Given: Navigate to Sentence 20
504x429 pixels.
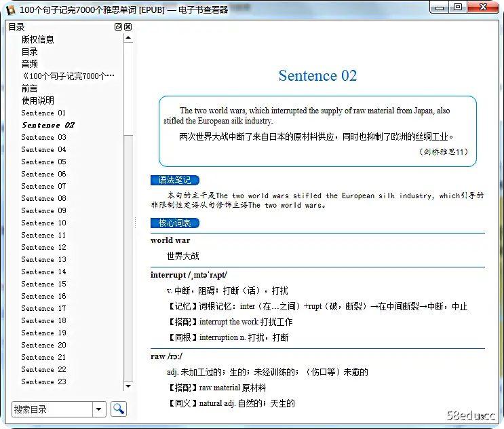Looking at the screenshot, I should (x=43, y=345).
